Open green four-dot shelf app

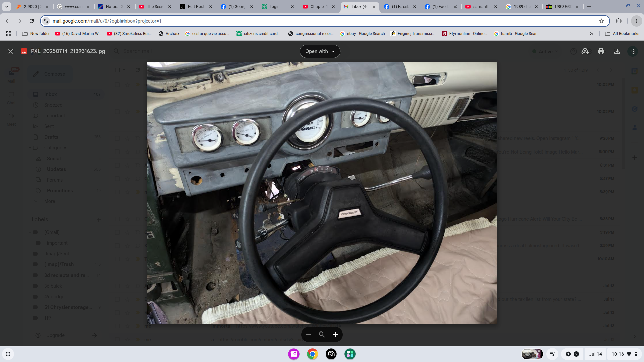pyautogui.click(x=350, y=354)
